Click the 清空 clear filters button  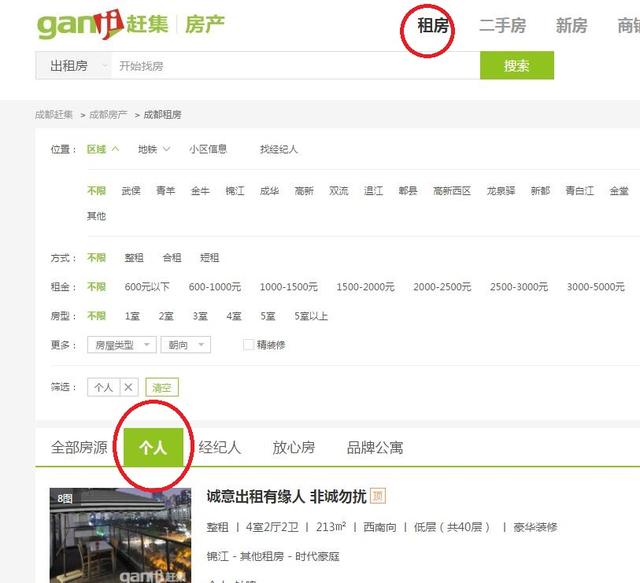(x=162, y=387)
